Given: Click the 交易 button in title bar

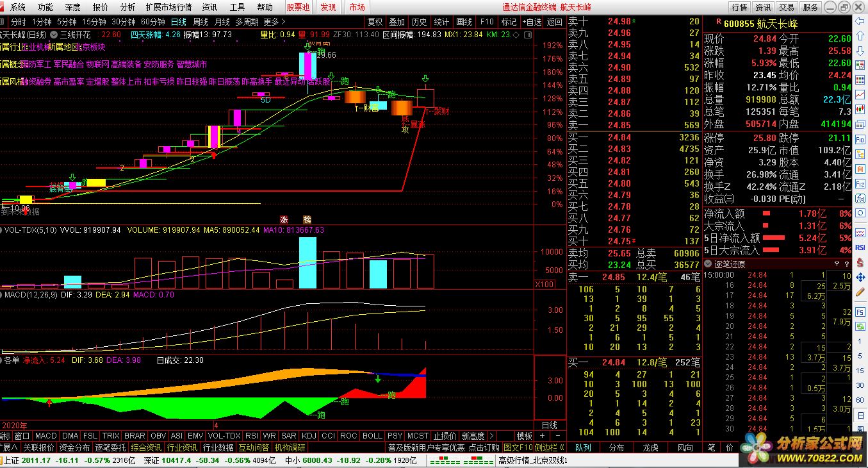Looking at the screenshot, I should 787,7.
